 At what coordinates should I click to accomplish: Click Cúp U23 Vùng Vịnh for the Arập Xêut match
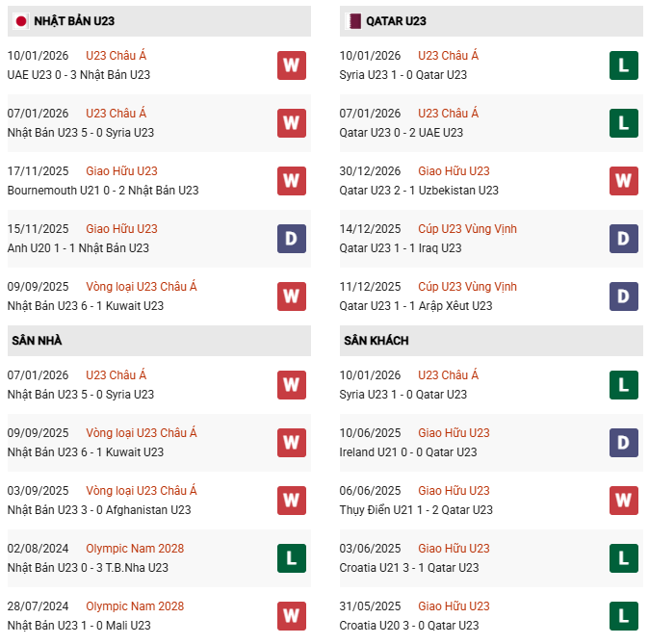point(467,287)
